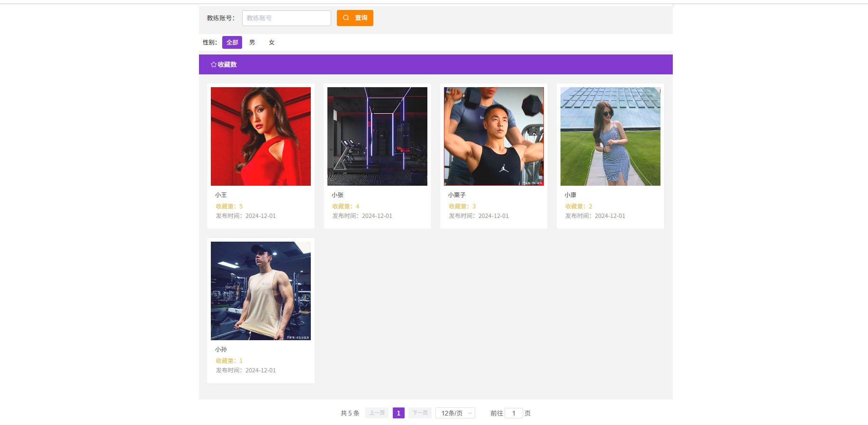The image size is (868, 425).
Task: Click the coach name 小孙
Action: coord(221,350)
